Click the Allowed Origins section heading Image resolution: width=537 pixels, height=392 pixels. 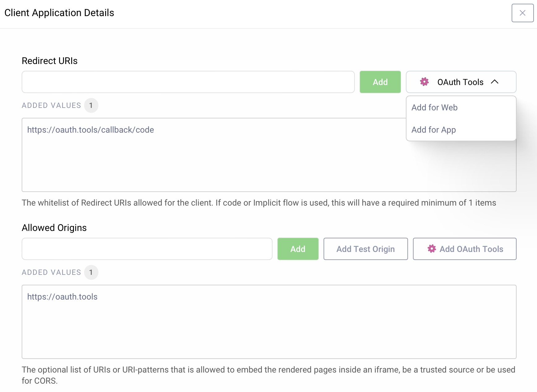point(54,228)
